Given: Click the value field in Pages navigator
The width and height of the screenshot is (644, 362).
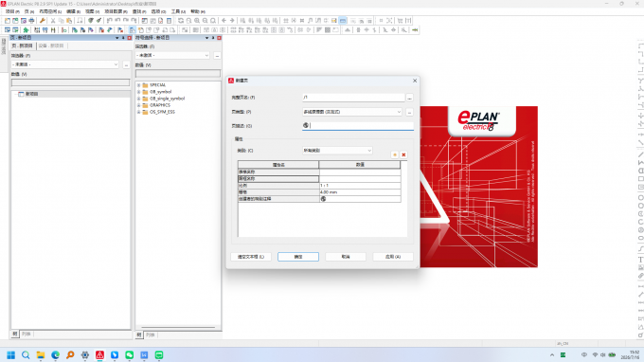Looking at the screenshot, I should pos(71,82).
